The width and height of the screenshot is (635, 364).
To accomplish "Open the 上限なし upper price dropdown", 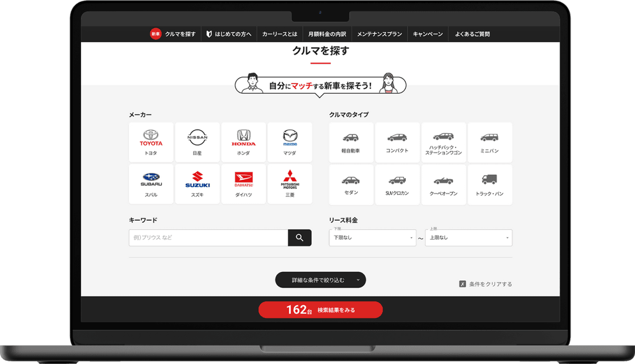I will (469, 238).
